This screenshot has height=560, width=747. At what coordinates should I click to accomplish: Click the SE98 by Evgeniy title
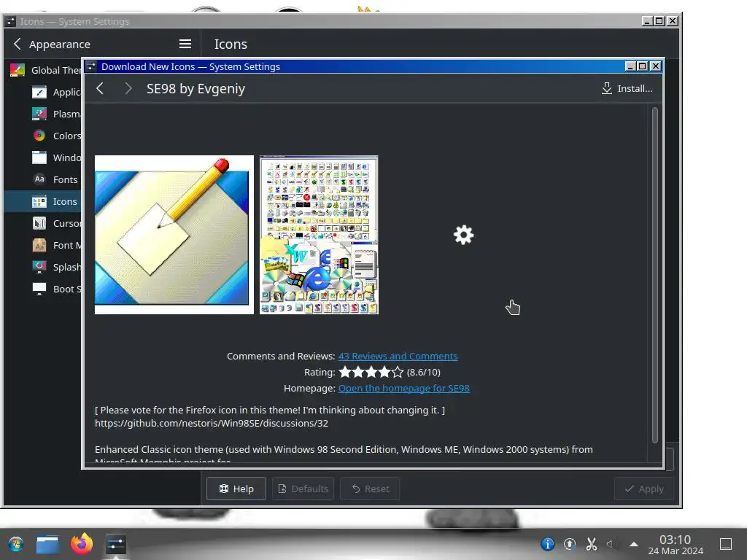(x=196, y=88)
